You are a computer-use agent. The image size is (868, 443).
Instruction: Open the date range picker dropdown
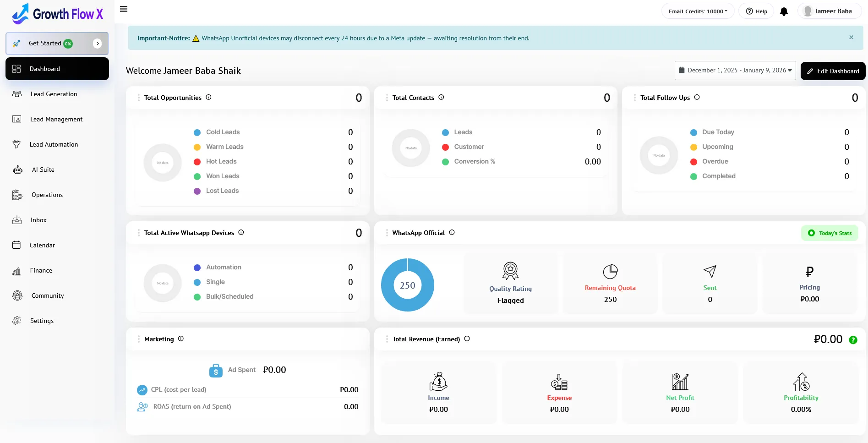tap(735, 71)
